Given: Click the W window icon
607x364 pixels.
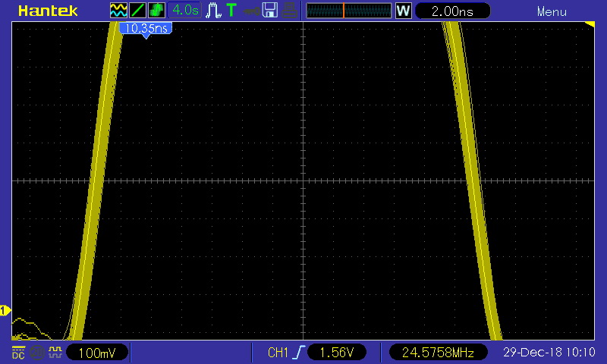Looking at the screenshot, I should [x=403, y=11].
